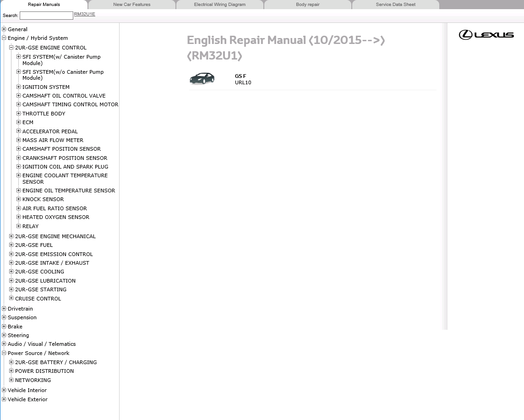Collapse the Engine / Hybrid System node
524x420 pixels.
pyautogui.click(x=4, y=38)
